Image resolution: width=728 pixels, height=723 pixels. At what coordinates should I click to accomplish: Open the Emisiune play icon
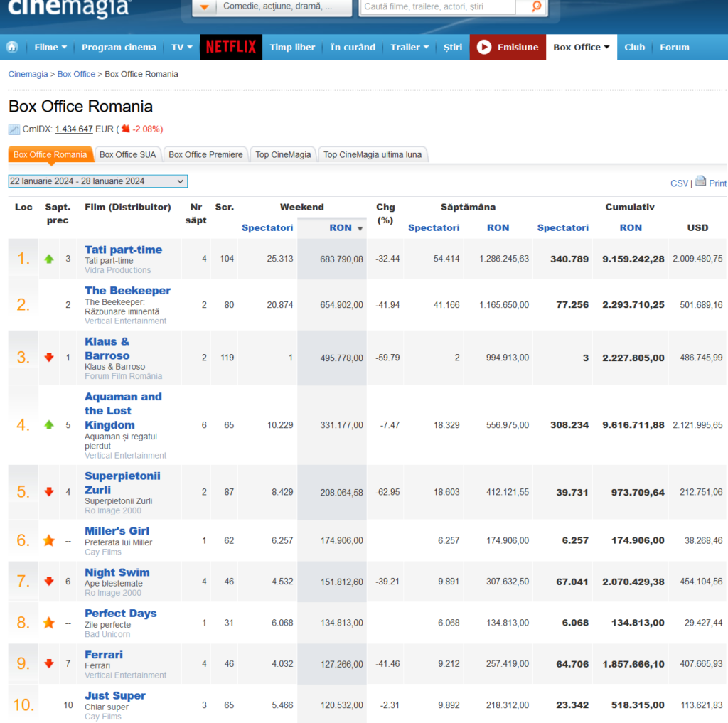483,47
